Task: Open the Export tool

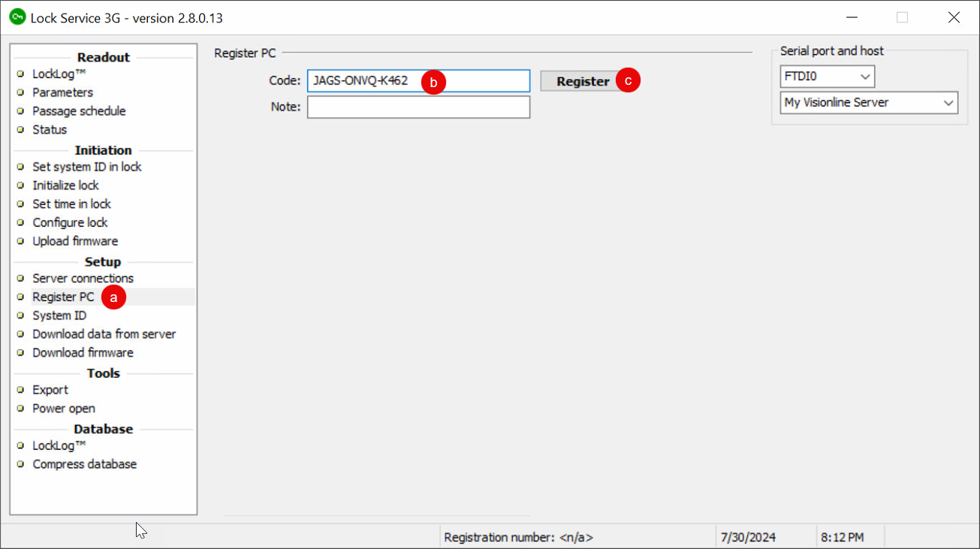Action: (50, 390)
